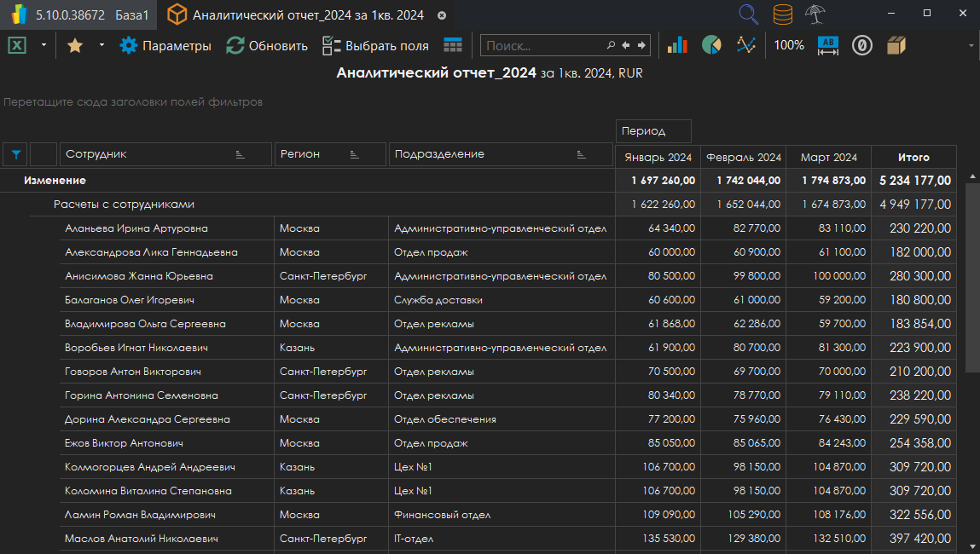Select the Аналитический отчет_2024 tab
980x554 pixels.
pyautogui.click(x=307, y=14)
